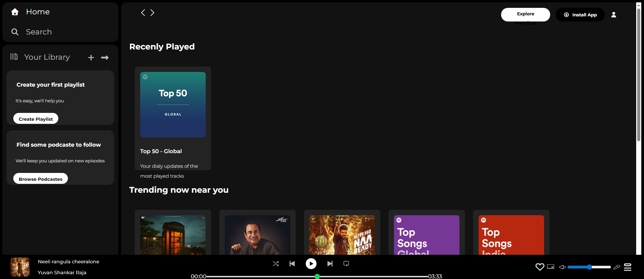Click the now playing album art
644x279 pixels.
20,267
